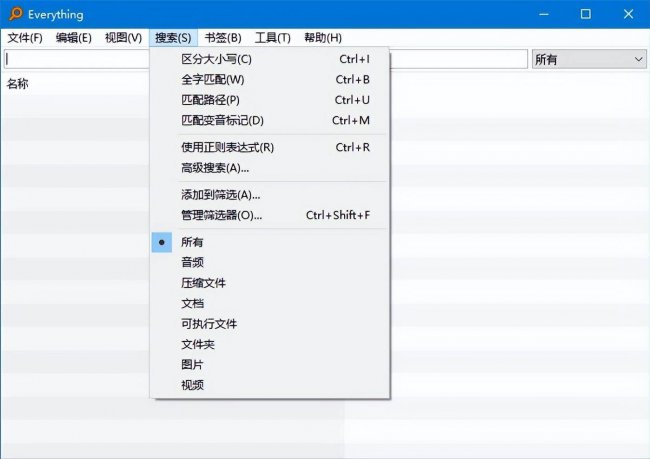Open the 编辑(E) menu
Screen dimensions: 650x459
coord(73,38)
